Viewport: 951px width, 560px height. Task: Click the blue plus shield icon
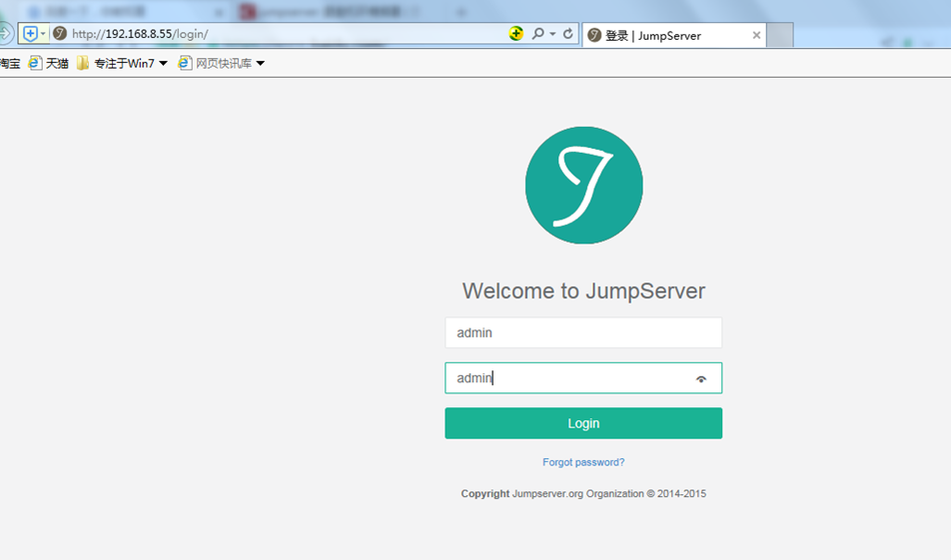tap(30, 34)
